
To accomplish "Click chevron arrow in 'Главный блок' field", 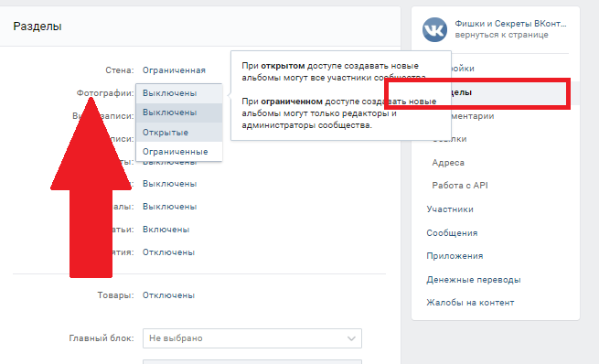I will [351, 338].
